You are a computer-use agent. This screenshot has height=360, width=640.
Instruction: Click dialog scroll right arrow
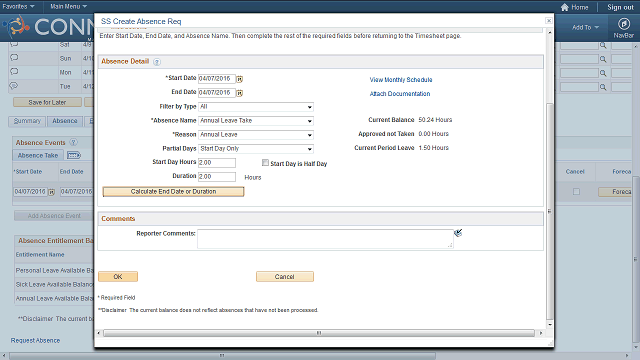click(541, 333)
